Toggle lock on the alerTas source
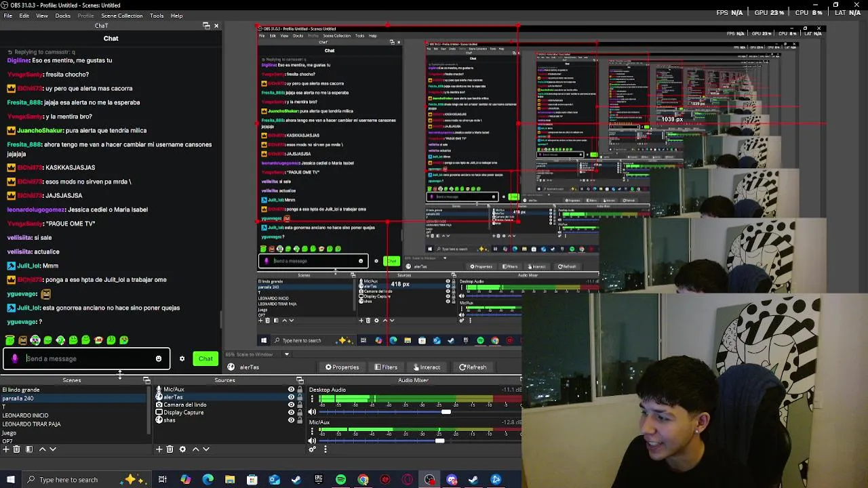The image size is (868, 488). tap(300, 397)
